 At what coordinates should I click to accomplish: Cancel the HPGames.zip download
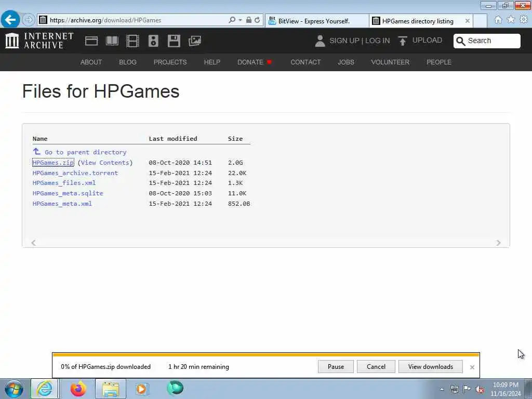tap(376, 367)
